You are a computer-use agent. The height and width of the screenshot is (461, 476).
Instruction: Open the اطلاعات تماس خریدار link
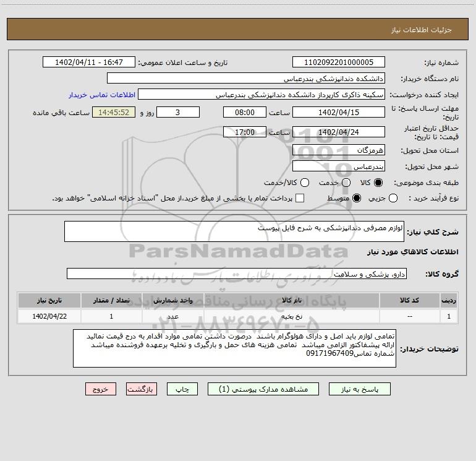pos(102,95)
